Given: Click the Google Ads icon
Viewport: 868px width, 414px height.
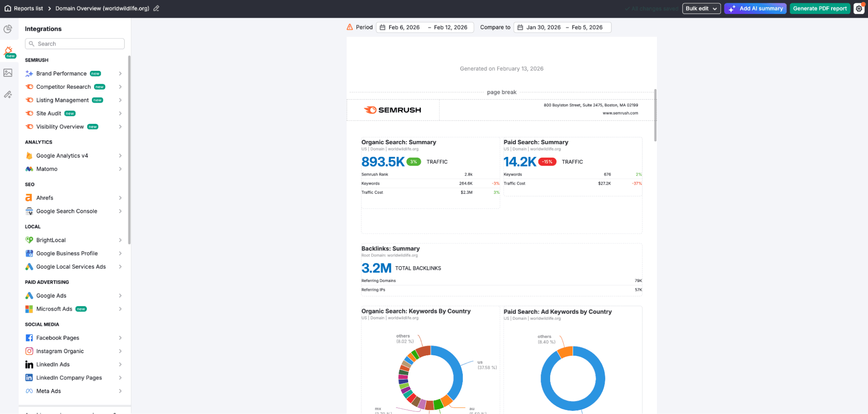Looking at the screenshot, I should (29, 295).
